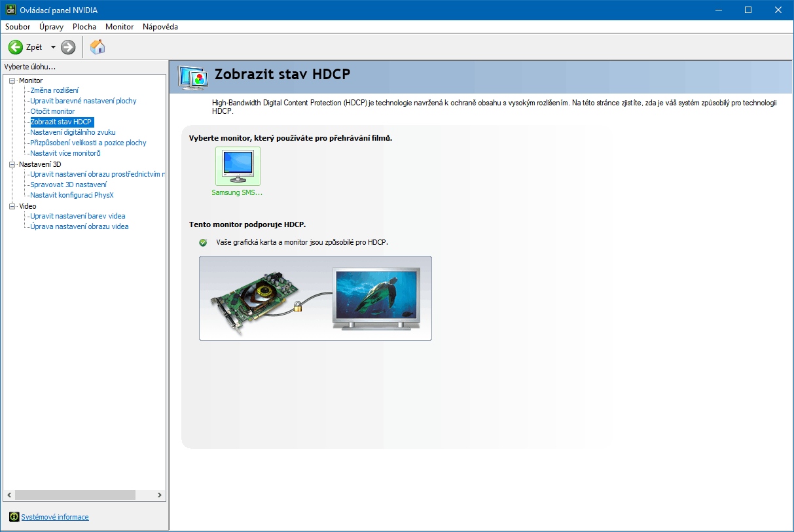The width and height of the screenshot is (794, 532).
Task: Open Upravit barevné nastavení plochy
Action: click(83, 101)
